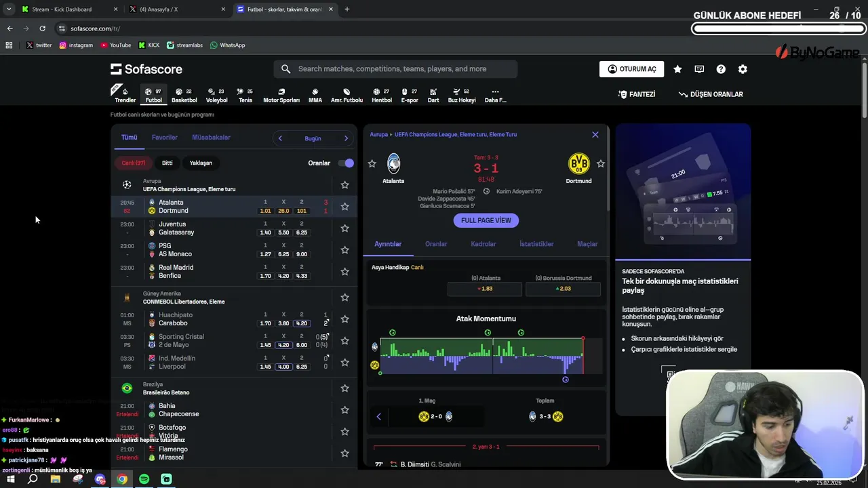
Task: Open the Buz Hokeyi category
Action: [x=462, y=95]
